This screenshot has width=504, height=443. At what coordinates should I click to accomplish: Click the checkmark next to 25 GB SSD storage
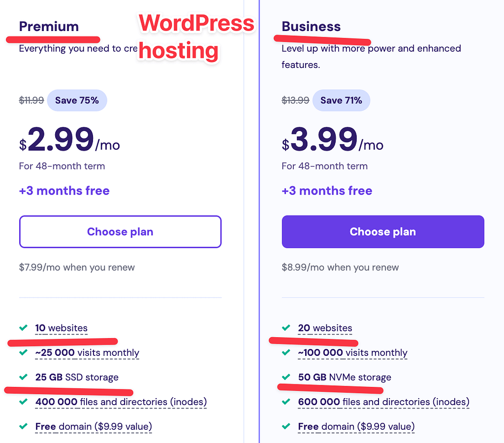click(23, 378)
